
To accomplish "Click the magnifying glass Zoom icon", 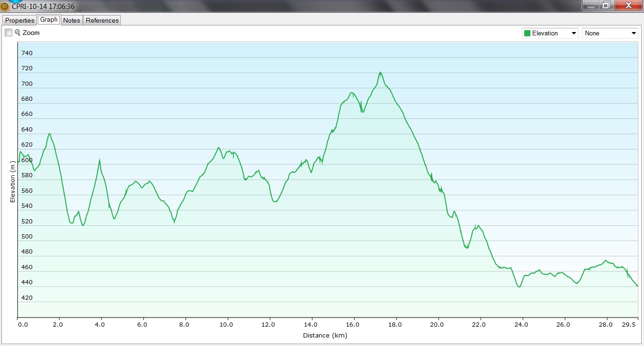I will click(17, 33).
